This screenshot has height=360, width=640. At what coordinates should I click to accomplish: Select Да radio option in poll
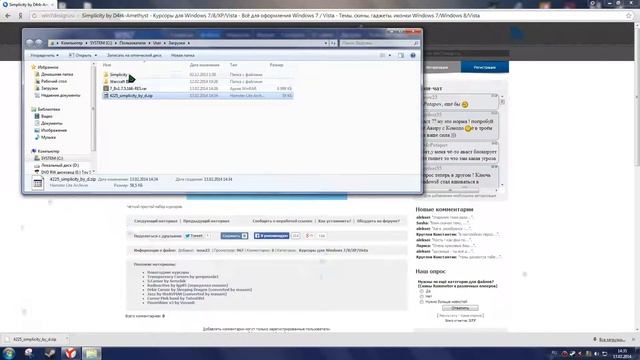(x=422, y=291)
